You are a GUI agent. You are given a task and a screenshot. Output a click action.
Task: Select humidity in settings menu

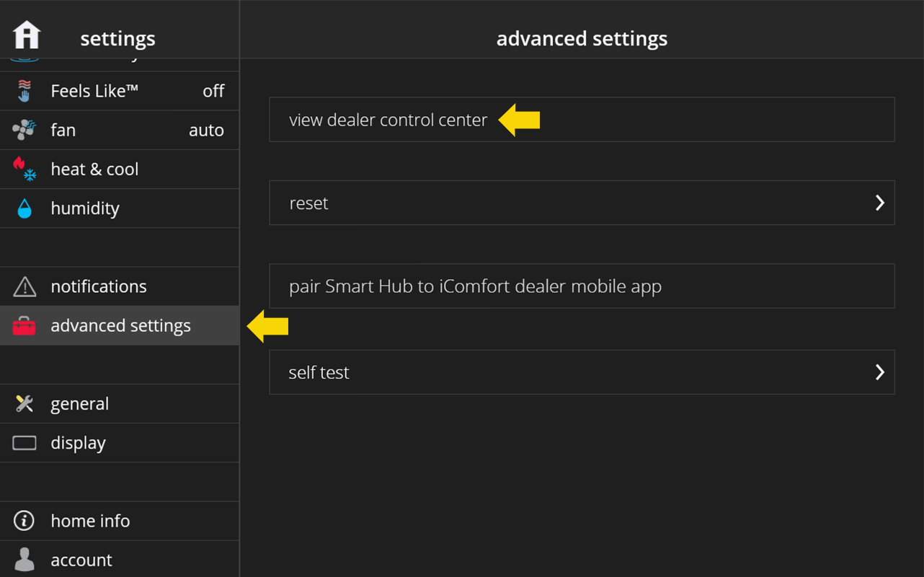tap(119, 208)
